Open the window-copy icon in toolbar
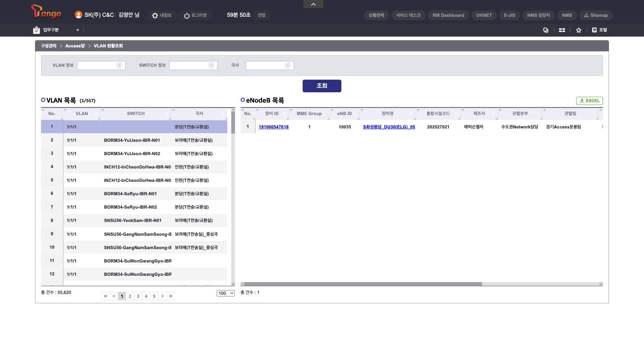The width and height of the screenshot is (644, 350). [x=546, y=30]
